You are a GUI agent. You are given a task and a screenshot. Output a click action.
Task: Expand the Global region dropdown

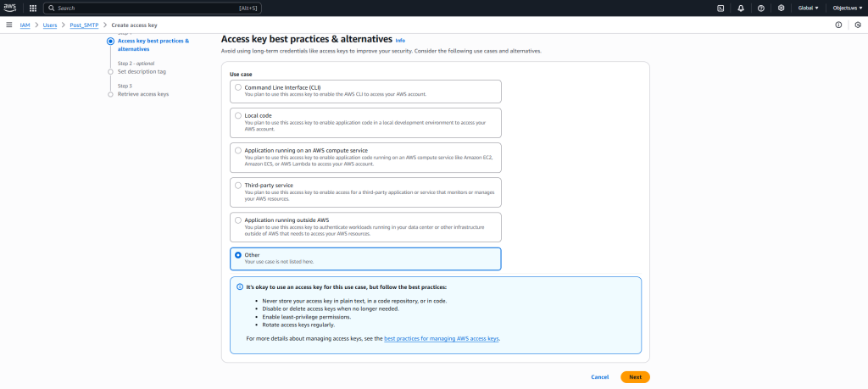(x=808, y=8)
